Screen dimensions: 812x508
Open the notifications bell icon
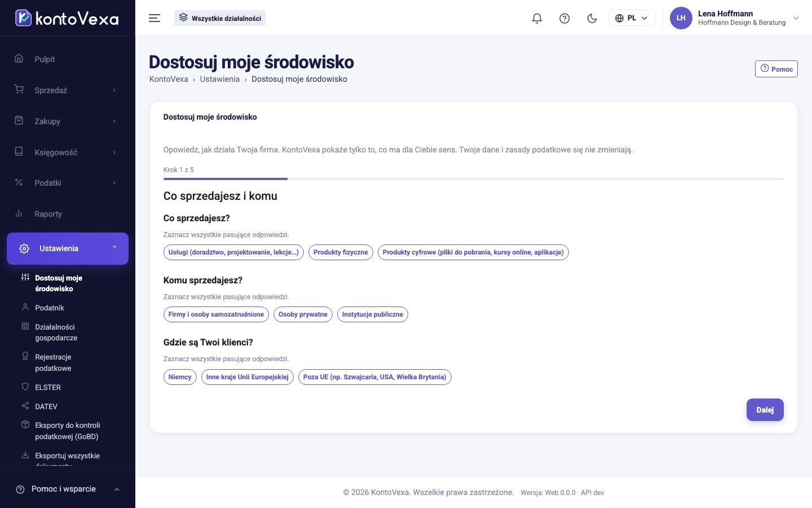[x=537, y=18]
